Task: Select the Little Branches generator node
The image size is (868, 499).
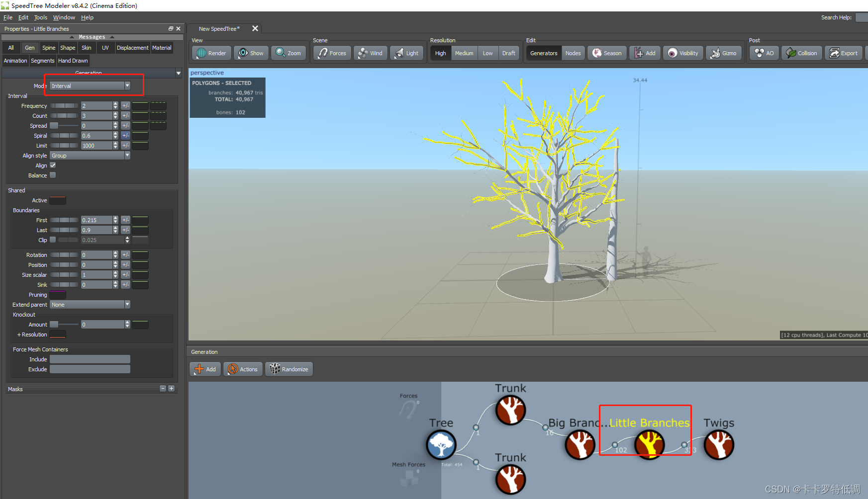Action: tap(649, 444)
